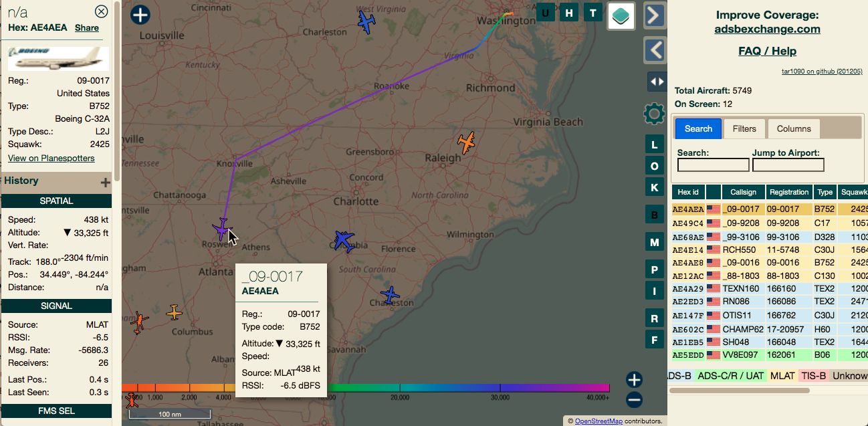Select table row VV8E097
This screenshot has height=426, width=868.
pyautogui.click(x=770, y=355)
